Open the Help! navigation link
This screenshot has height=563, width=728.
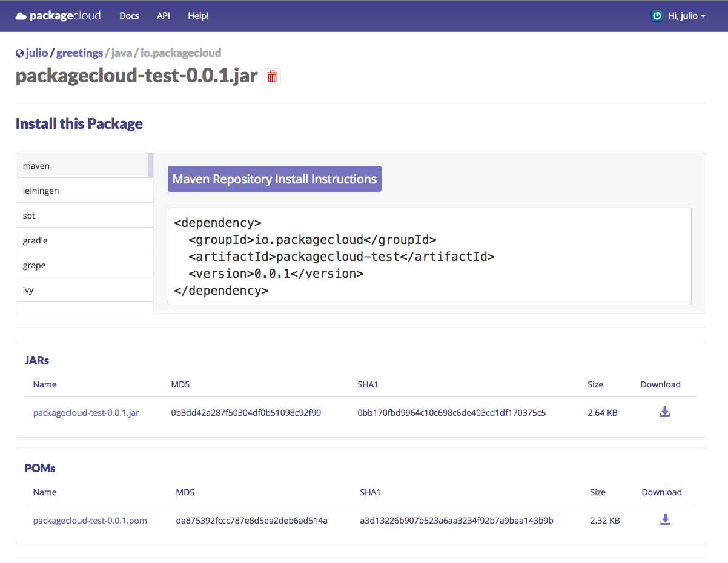click(198, 16)
